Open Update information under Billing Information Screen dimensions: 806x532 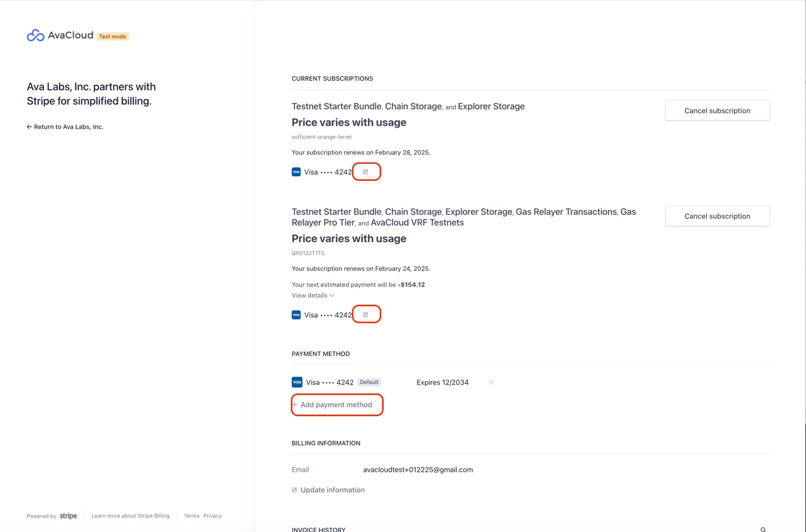(x=332, y=490)
